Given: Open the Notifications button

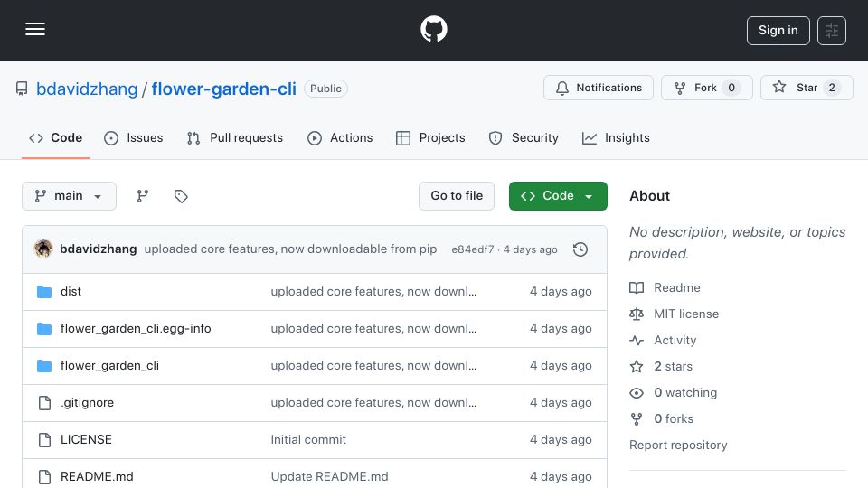Looking at the screenshot, I should pos(599,88).
